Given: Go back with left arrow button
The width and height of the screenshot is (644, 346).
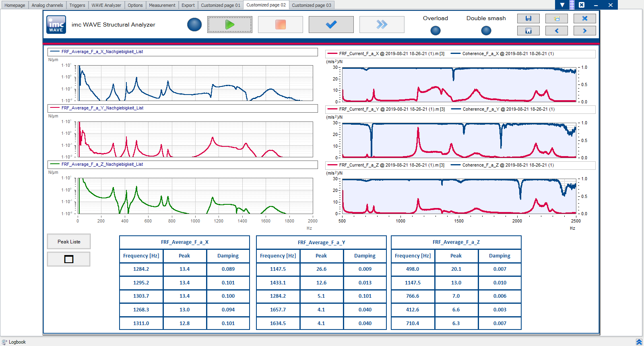Looking at the screenshot, I should (x=556, y=31).
